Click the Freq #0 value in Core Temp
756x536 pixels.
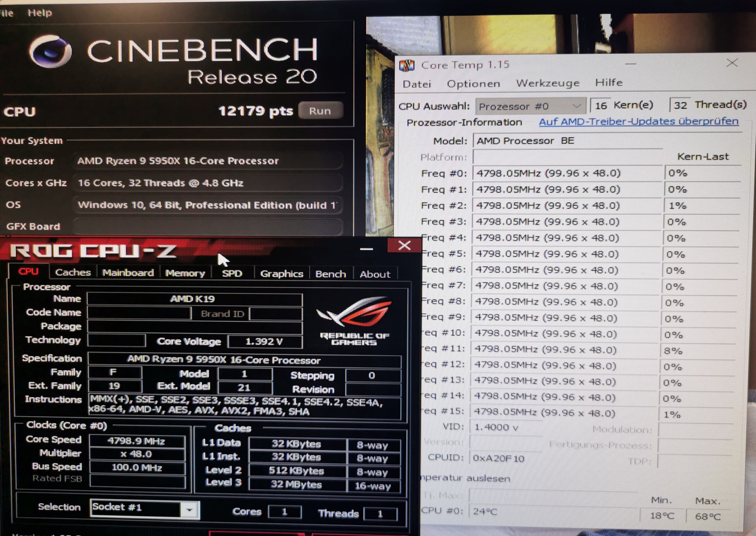[x=567, y=173]
